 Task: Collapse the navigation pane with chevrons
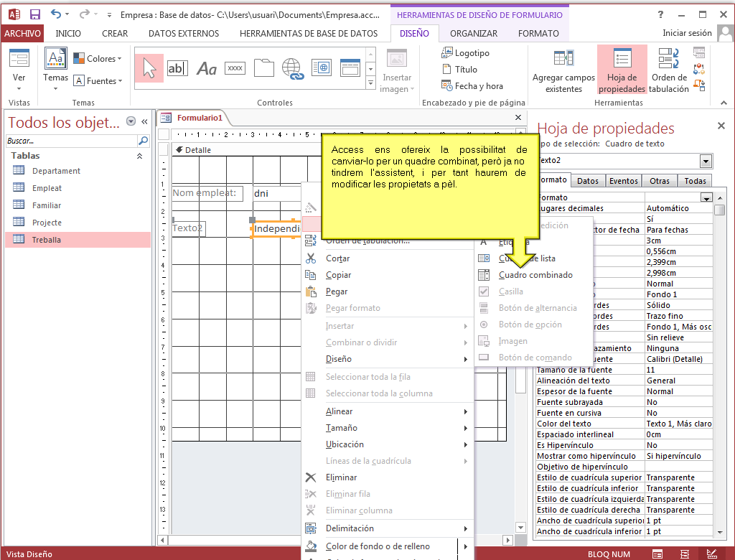click(144, 122)
